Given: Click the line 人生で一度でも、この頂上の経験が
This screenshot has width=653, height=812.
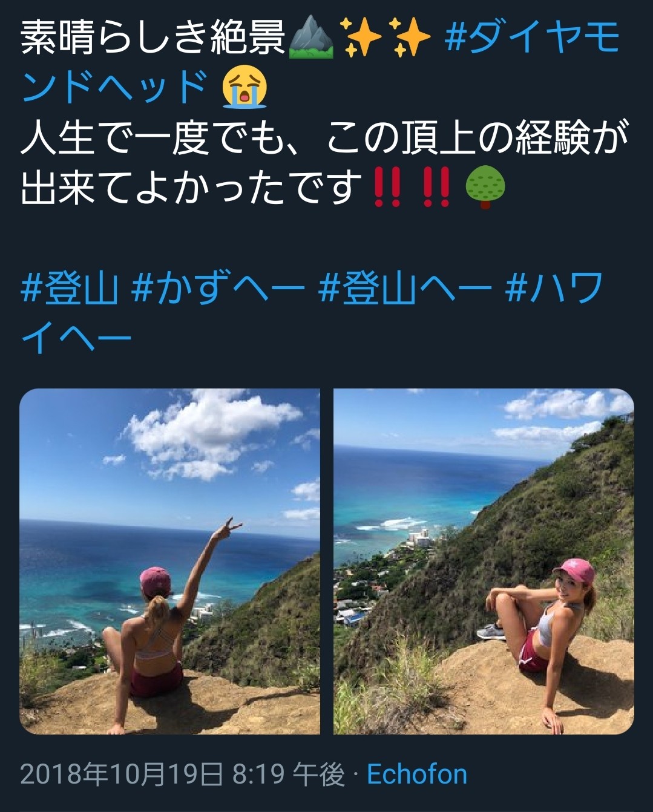Looking at the screenshot, I should [x=325, y=138].
